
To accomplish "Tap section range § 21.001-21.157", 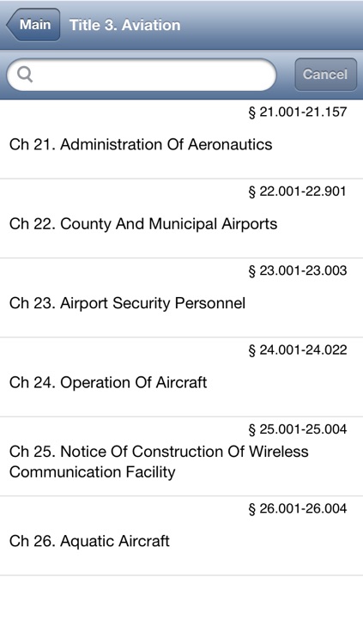I will pos(298,112).
